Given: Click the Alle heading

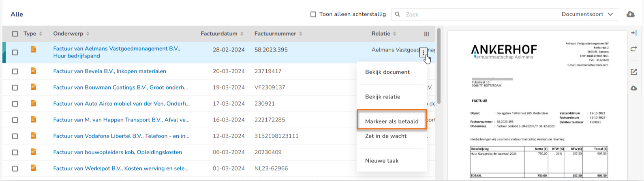Looking at the screenshot, I should tap(17, 15).
